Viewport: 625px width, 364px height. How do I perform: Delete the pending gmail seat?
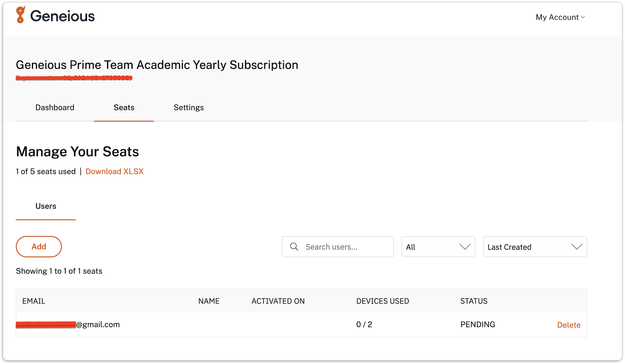point(569,325)
